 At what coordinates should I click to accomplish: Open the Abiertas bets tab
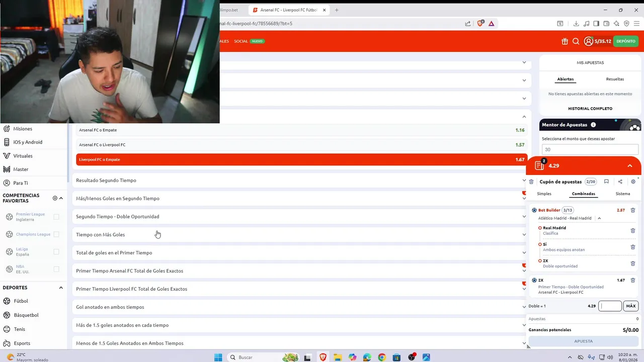click(566, 79)
